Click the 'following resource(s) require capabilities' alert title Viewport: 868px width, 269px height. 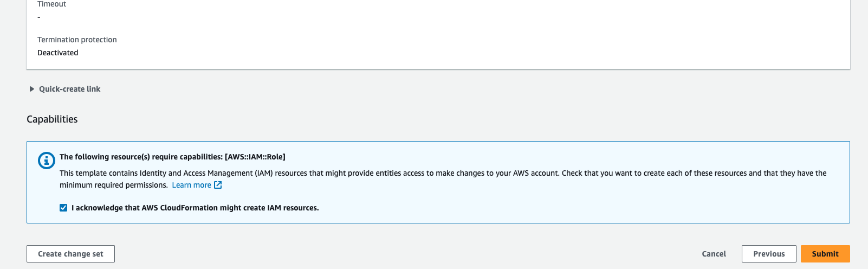tap(141, 157)
